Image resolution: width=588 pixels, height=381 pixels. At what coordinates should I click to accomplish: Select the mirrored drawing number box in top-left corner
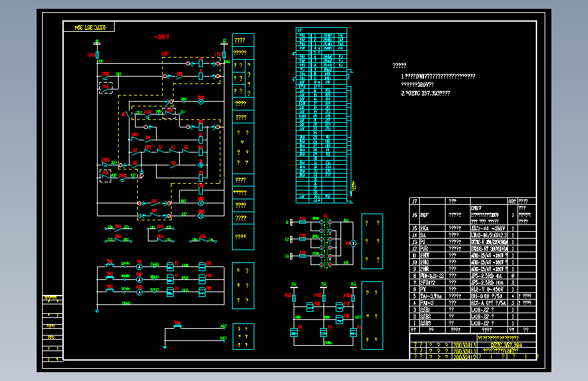pos(89,27)
